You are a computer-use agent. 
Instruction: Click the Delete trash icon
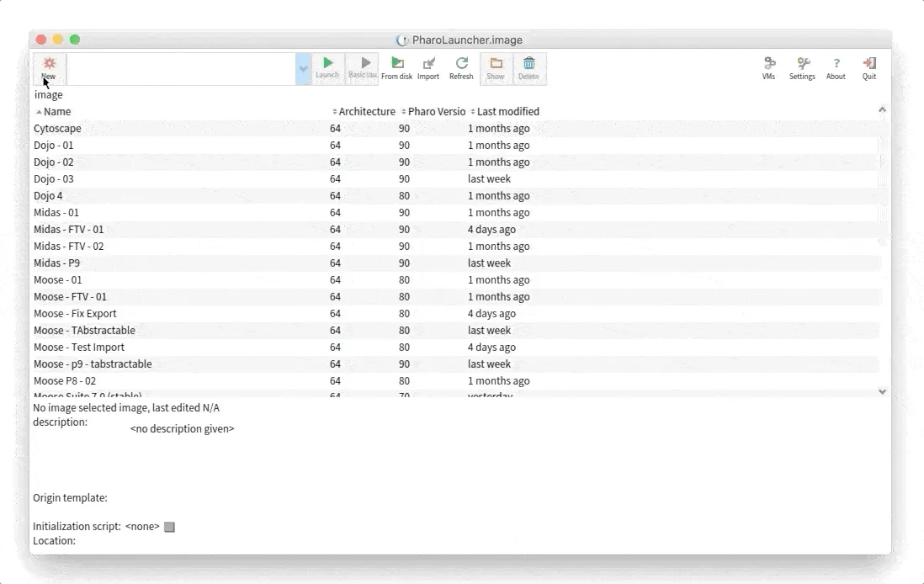(x=528, y=68)
